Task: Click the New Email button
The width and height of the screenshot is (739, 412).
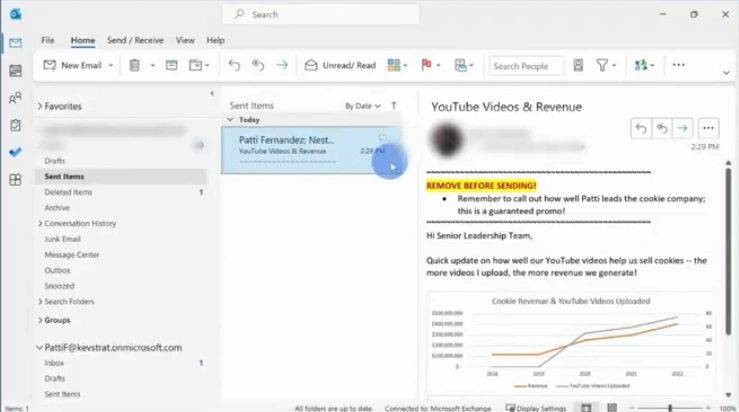Action: click(x=73, y=65)
